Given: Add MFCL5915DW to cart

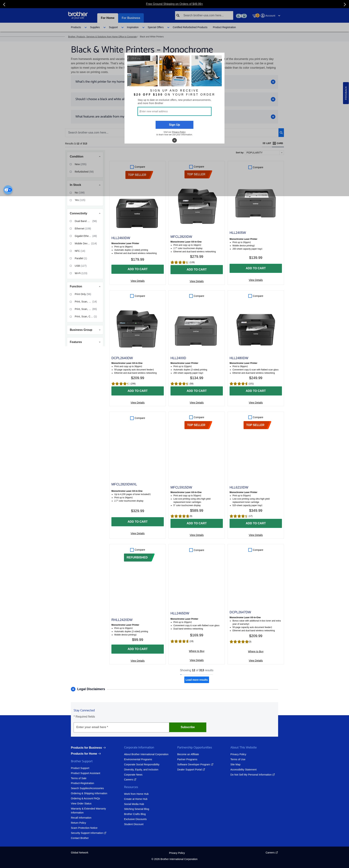Looking at the screenshot, I should point(197,523).
